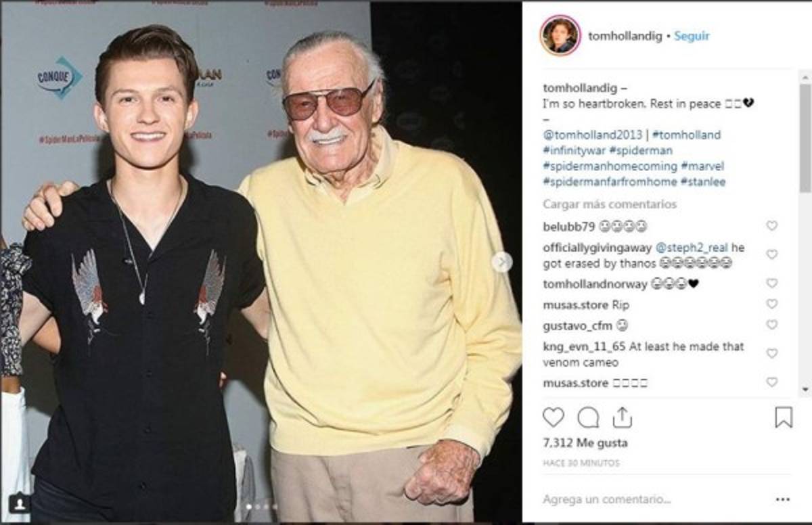Click the share post icon

622,417
